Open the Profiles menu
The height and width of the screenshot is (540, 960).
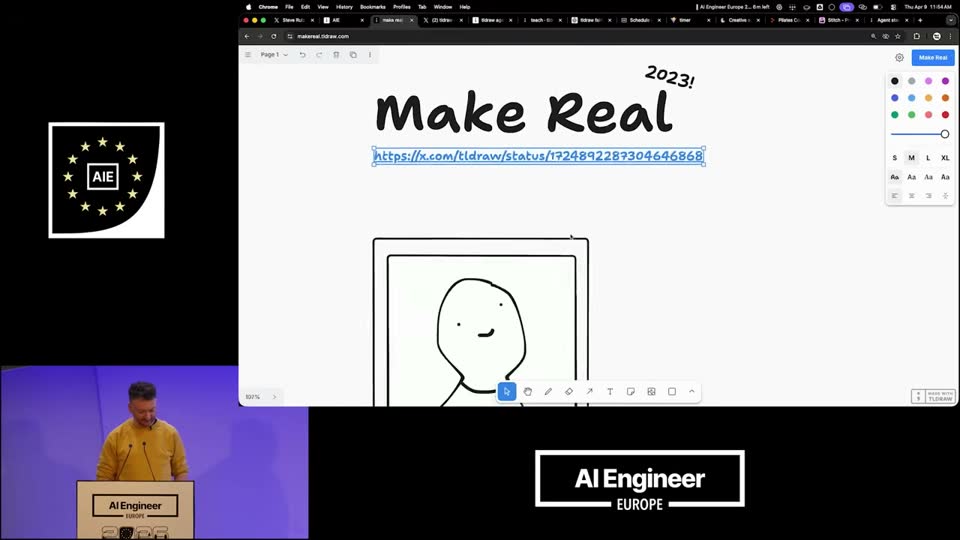click(402, 7)
